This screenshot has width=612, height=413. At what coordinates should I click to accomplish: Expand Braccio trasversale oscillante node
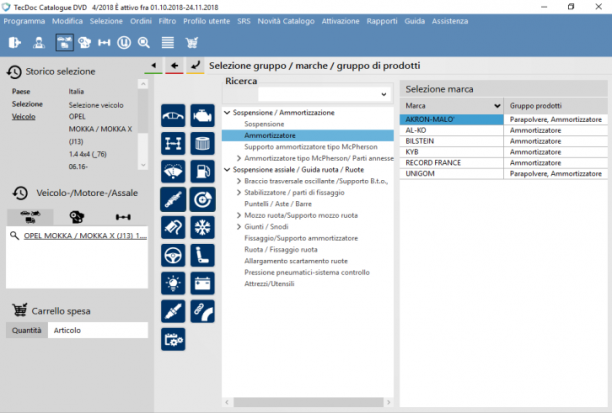point(239,181)
